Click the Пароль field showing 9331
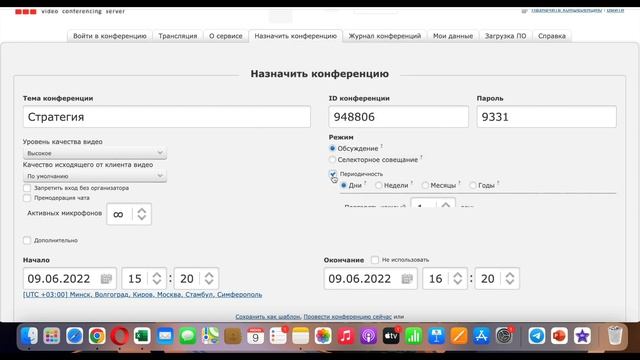 (x=547, y=117)
